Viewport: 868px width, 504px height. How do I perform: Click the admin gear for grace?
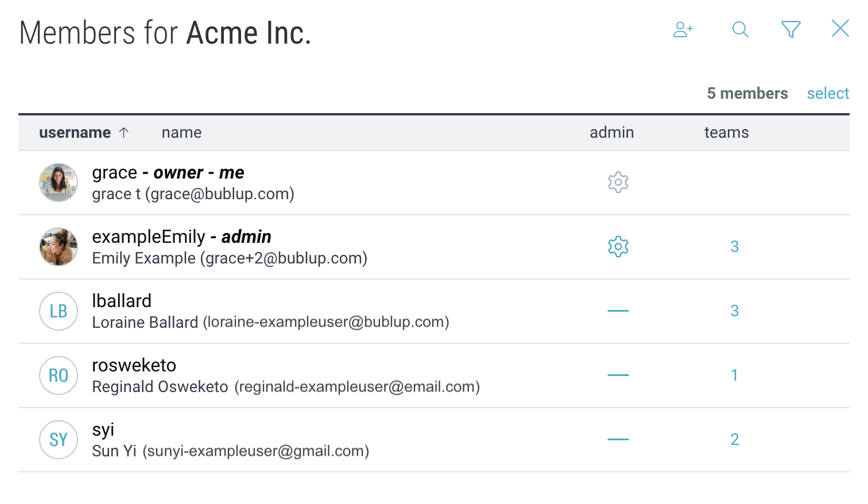pos(618,183)
